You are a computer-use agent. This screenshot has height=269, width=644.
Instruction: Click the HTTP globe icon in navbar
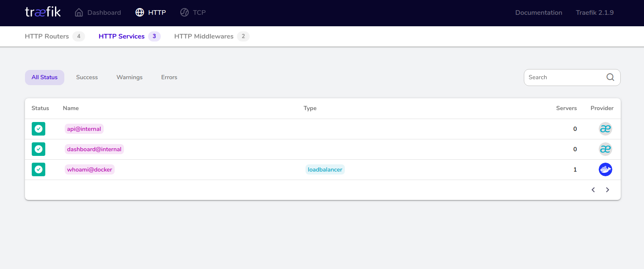point(140,12)
